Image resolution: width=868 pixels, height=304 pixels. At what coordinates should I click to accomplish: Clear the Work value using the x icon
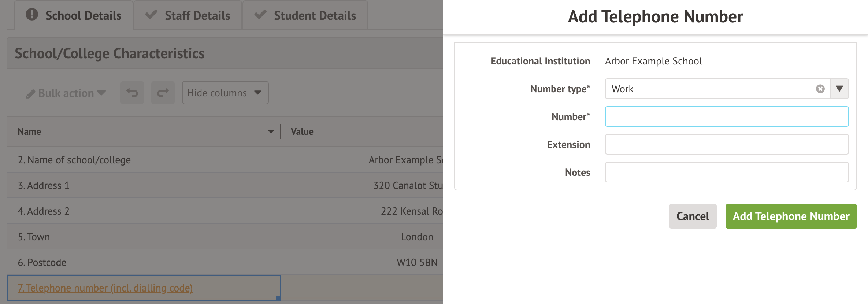tap(820, 89)
